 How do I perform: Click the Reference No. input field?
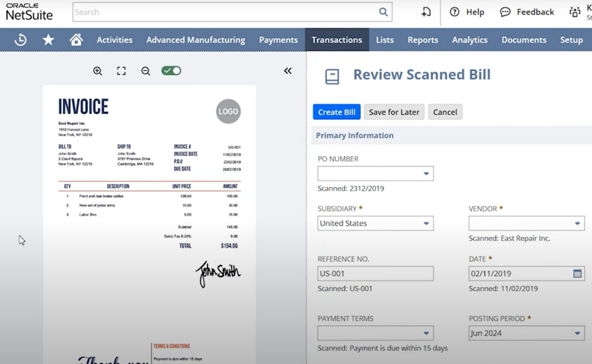pyautogui.click(x=376, y=273)
